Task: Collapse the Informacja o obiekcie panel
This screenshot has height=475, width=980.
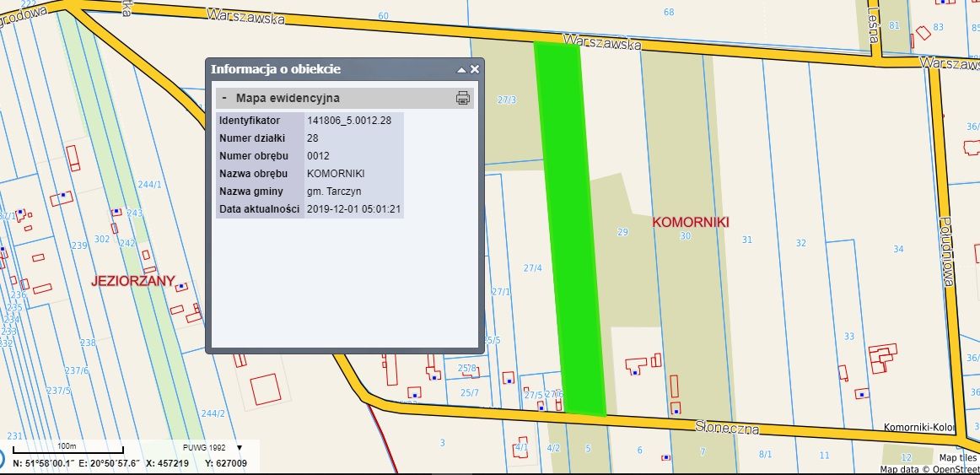Action: [461, 70]
